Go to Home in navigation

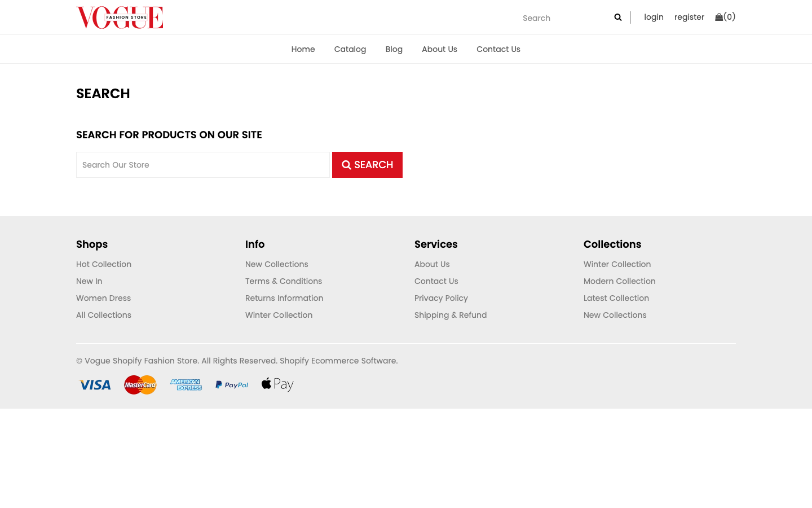(303, 49)
